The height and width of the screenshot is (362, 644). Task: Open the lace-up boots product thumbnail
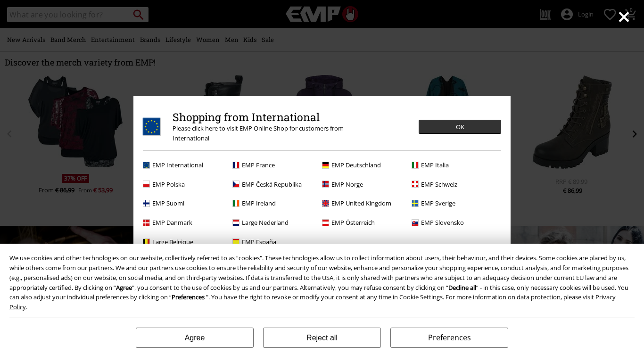click(572, 122)
